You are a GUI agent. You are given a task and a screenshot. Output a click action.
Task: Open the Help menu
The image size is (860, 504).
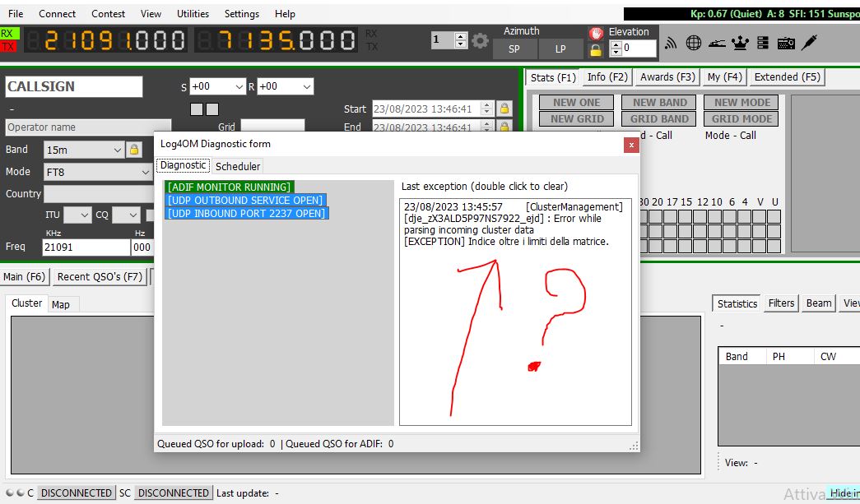pos(285,14)
